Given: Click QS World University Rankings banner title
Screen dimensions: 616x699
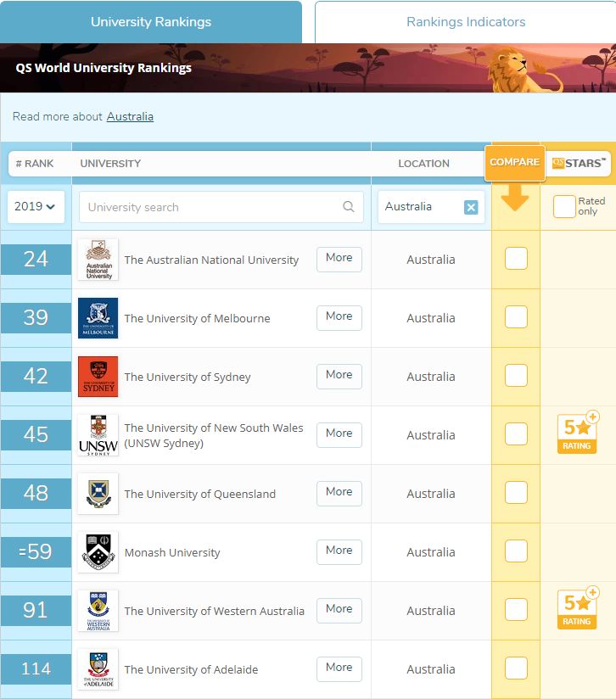Looking at the screenshot, I should pos(104,68).
